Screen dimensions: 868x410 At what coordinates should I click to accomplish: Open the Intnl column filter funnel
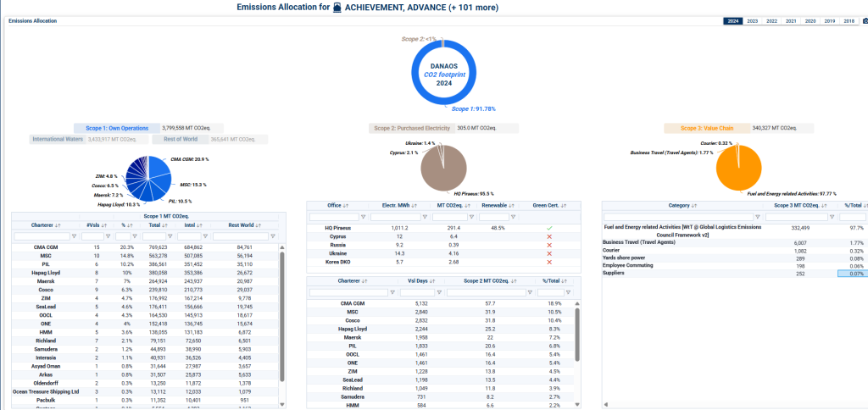point(205,236)
